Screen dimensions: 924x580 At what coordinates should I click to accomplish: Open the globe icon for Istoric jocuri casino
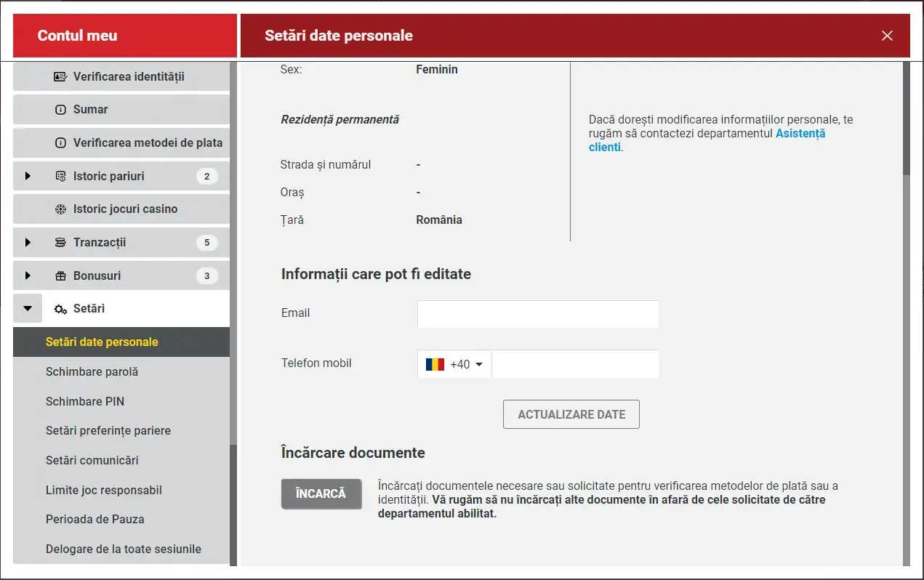point(60,209)
